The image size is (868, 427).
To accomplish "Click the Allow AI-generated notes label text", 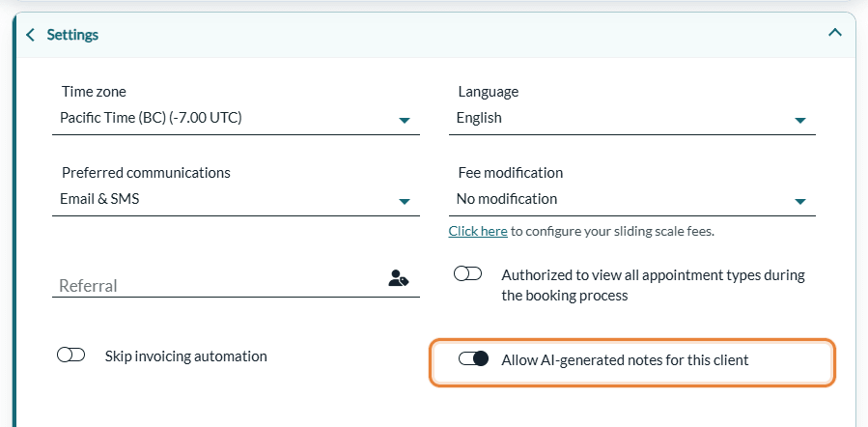I will click(625, 360).
